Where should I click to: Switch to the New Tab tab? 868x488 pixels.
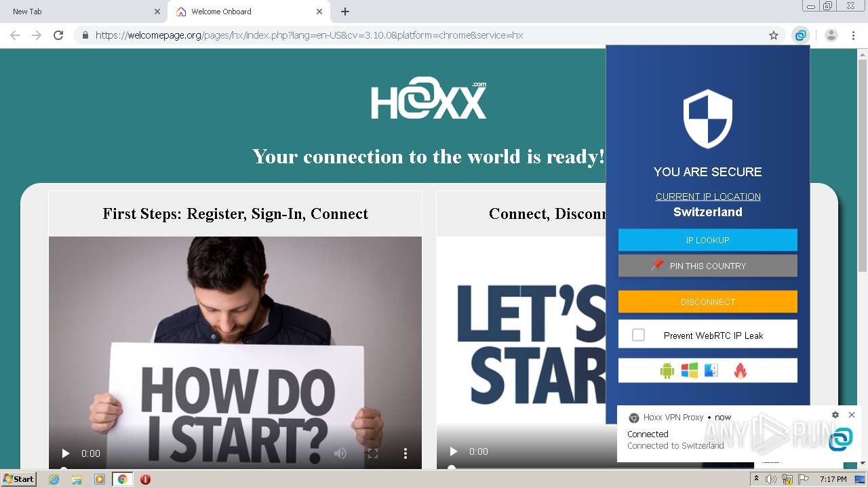click(x=83, y=12)
